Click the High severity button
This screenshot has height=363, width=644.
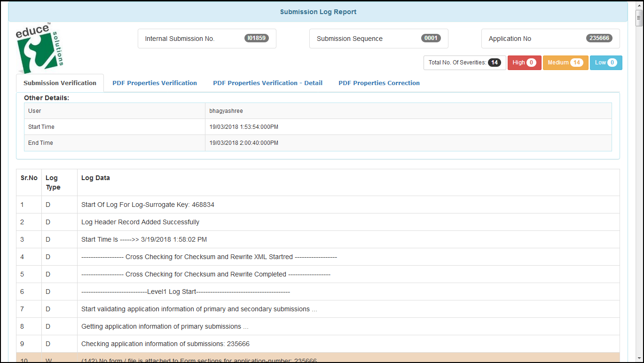pyautogui.click(x=524, y=63)
